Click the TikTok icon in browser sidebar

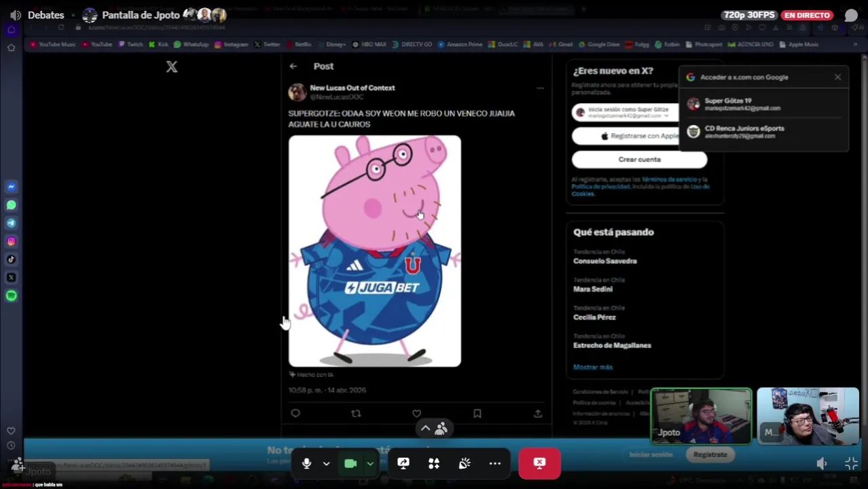11,259
